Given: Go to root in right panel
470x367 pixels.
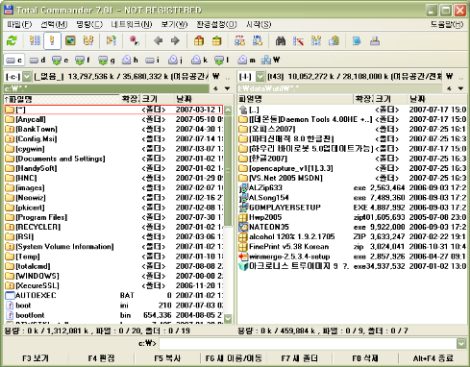Looking at the screenshot, I should [450, 77].
